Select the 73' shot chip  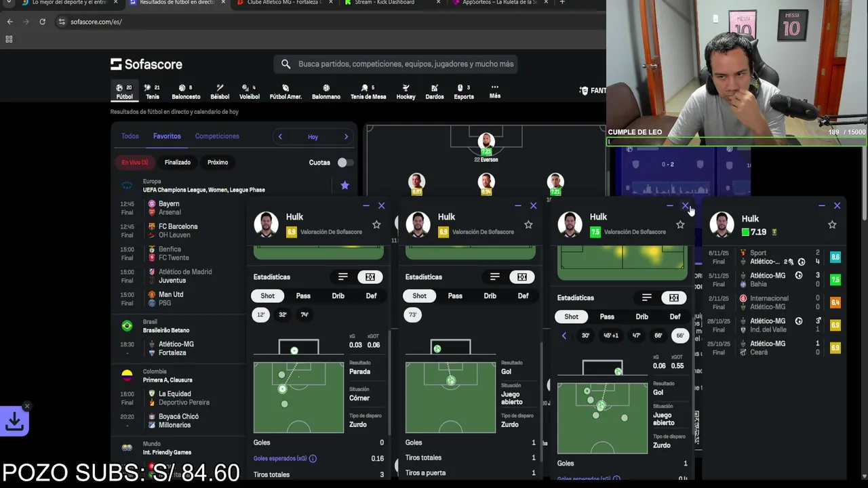tap(412, 314)
